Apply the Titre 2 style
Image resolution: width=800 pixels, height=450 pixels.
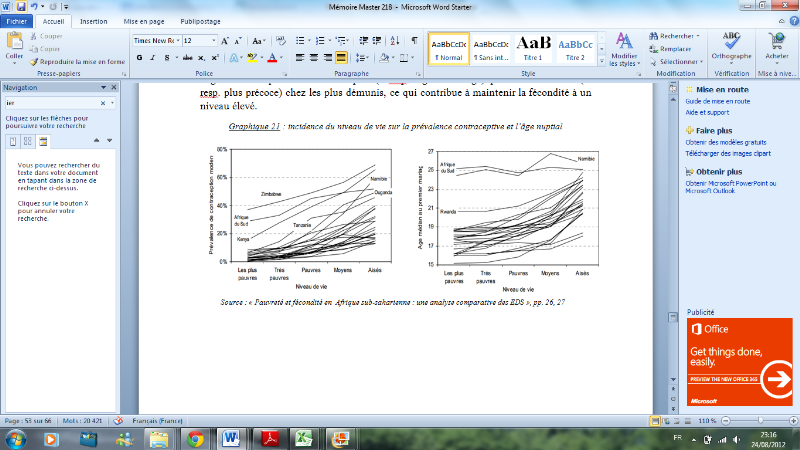point(575,49)
